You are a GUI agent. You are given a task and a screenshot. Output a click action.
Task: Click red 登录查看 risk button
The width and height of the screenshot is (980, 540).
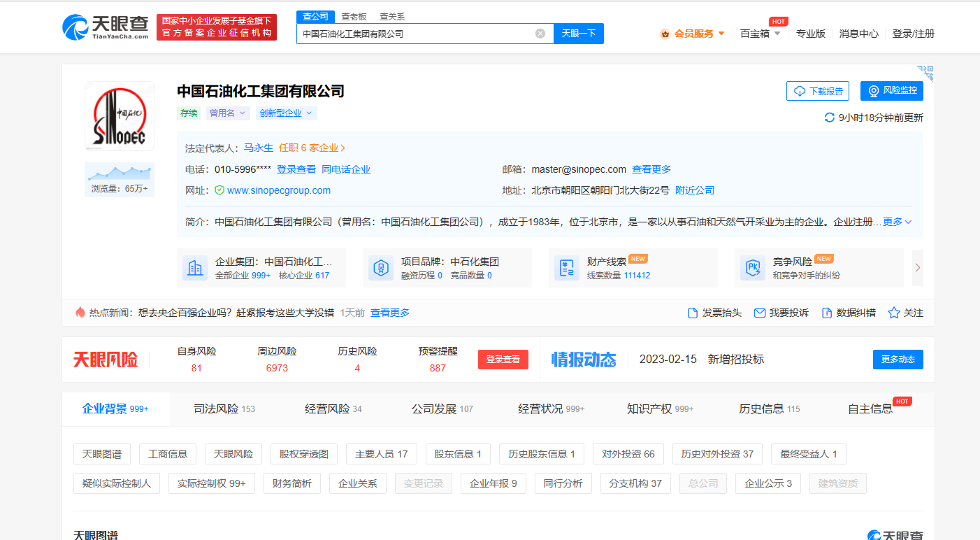pos(503,360)
